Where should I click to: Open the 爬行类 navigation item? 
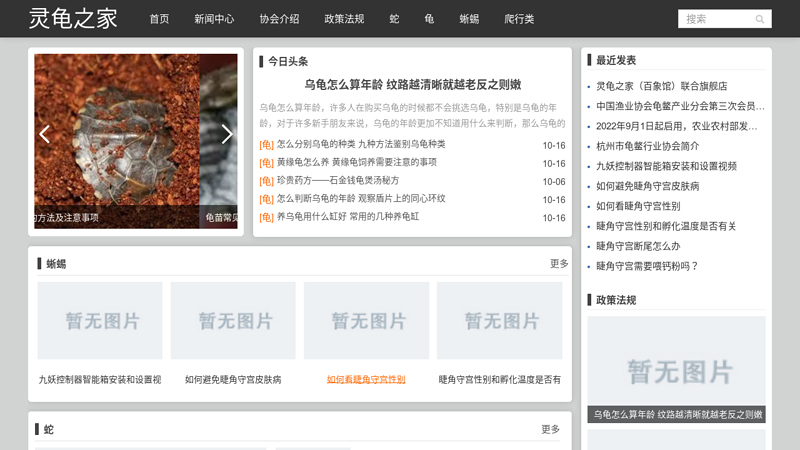coord(519,19)
